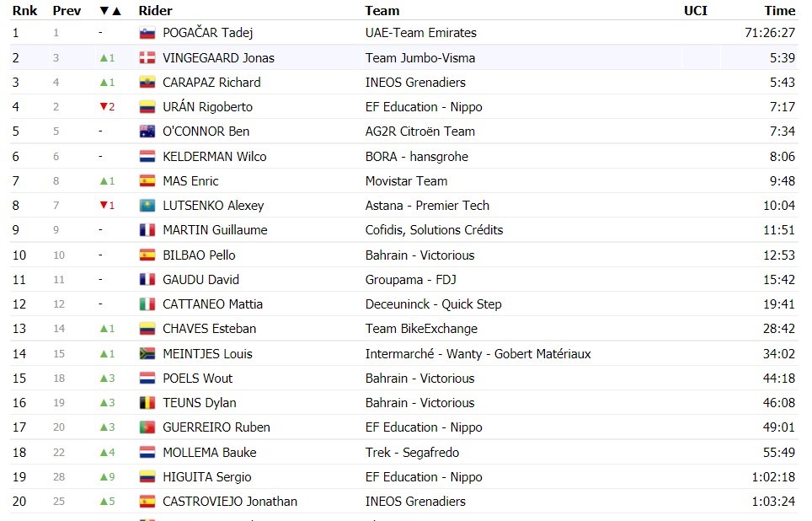The image size is (812, 521).
Task: Sort by the Prev column header
Action: (x=67, y=11)
